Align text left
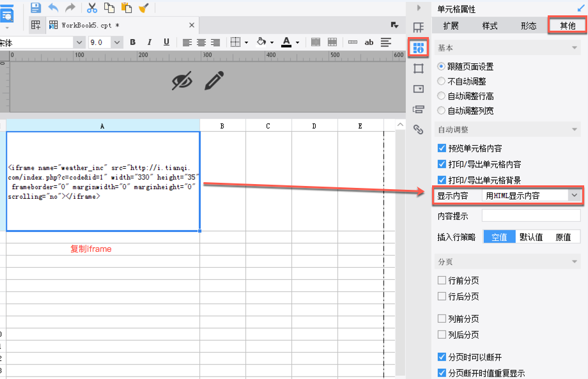Image resolution: width=588 pixels, height=379 pixels. pyautogui.click(x=187, y=42)
